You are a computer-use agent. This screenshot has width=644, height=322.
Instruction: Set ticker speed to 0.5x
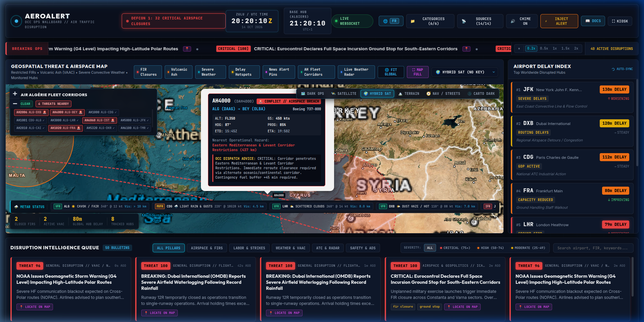pos(544,49)
